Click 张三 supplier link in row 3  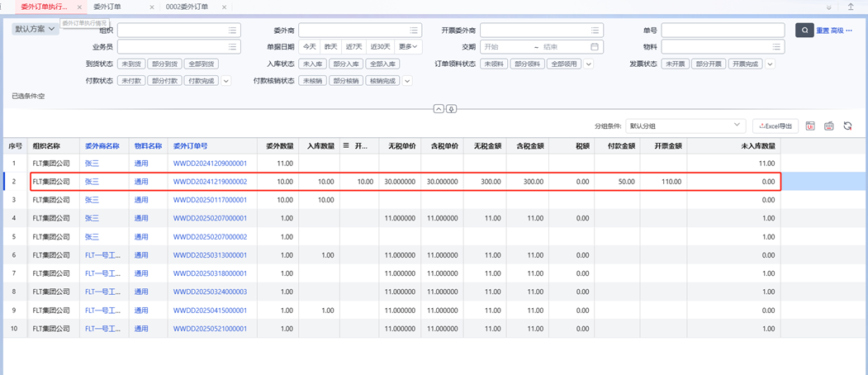click(x=92, y=200)
